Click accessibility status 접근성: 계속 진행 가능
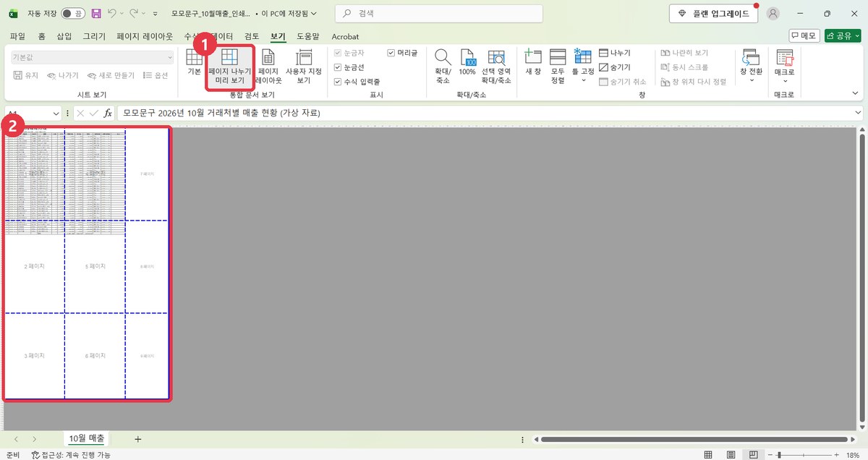The image size is (868, 460). [x=71, y=455]
